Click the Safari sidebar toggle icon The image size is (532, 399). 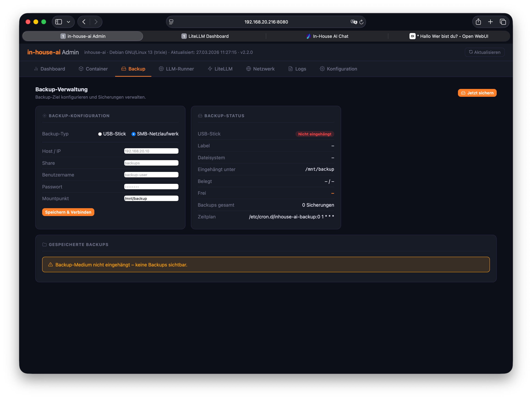59,22
